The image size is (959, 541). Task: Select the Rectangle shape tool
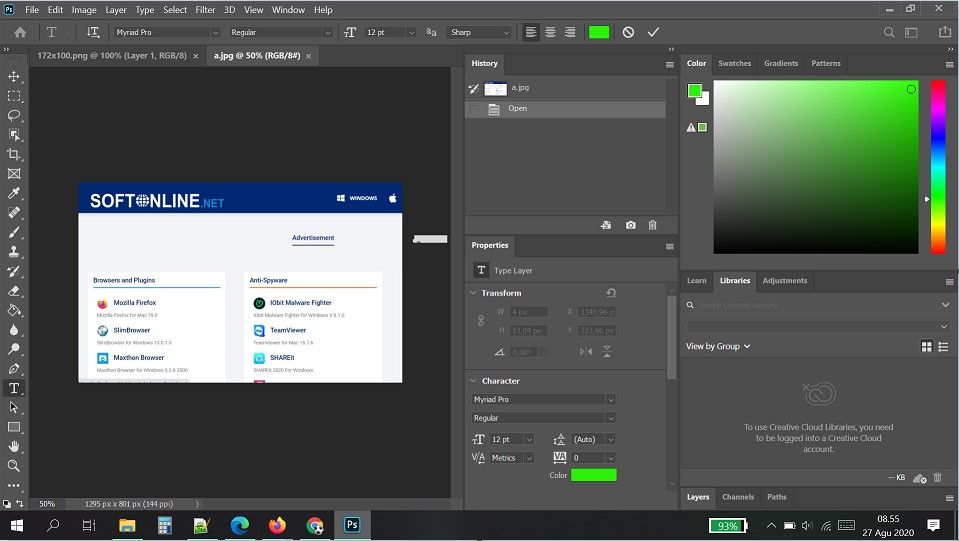click(13, 427)
